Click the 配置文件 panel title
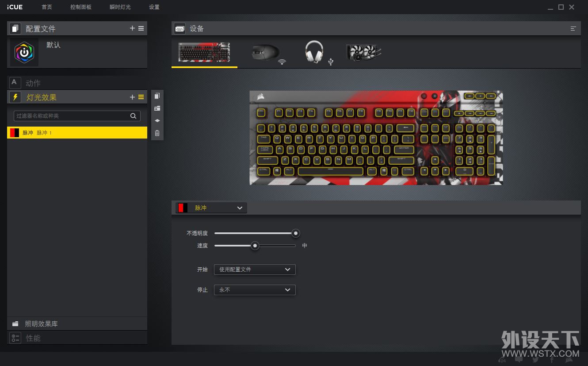This screenshot has height=366, width=588. pos(41,29)
